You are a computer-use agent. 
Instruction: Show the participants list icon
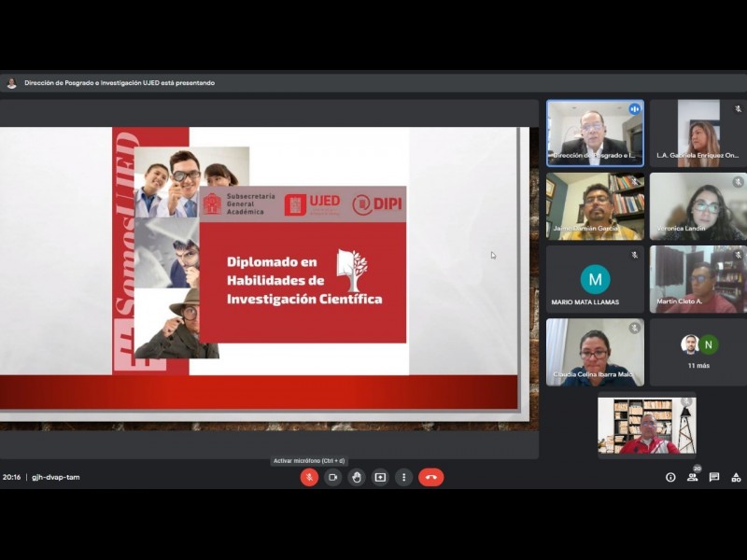point(692,477)
